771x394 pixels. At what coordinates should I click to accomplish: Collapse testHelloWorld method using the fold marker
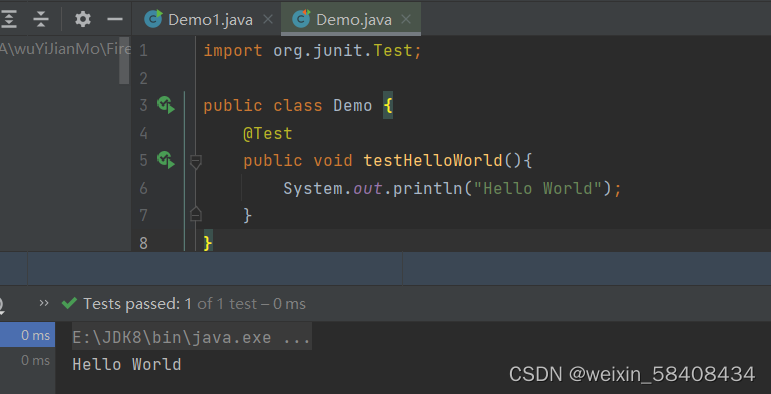pyautogui.click(x=196, y=162)
